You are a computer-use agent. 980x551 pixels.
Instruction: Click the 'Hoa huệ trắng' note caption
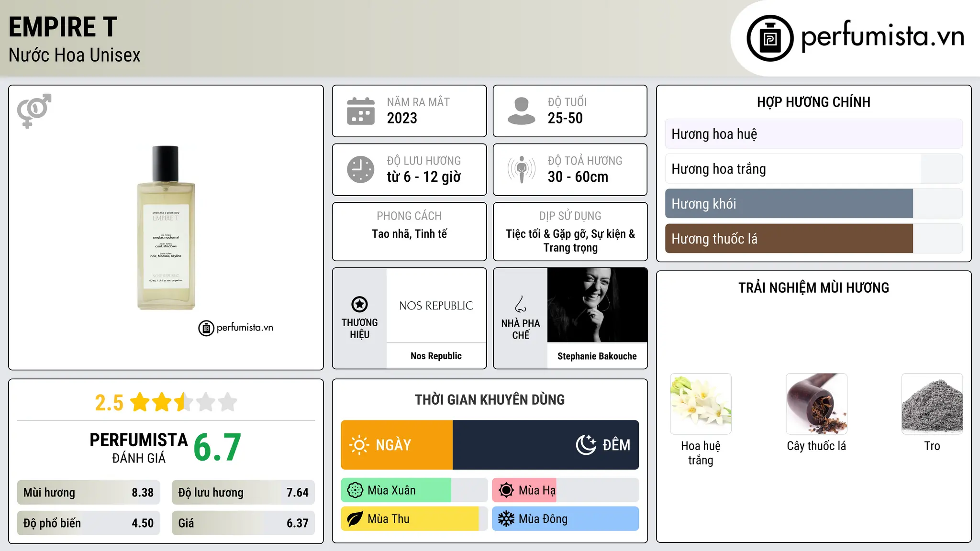coord(701,453)
